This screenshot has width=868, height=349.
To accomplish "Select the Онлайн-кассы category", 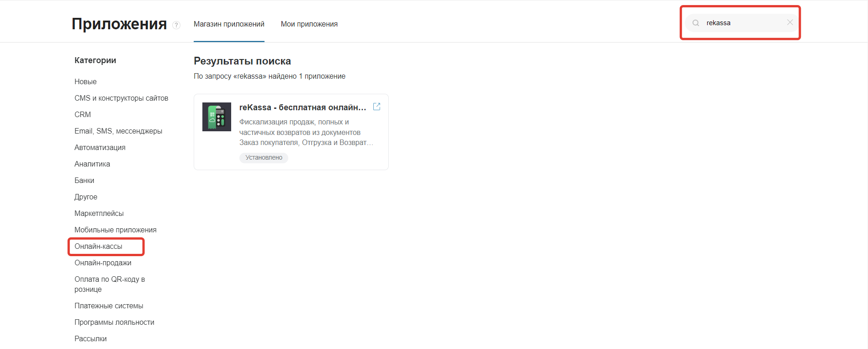I will pyautogui.click(x=98, y=246).
